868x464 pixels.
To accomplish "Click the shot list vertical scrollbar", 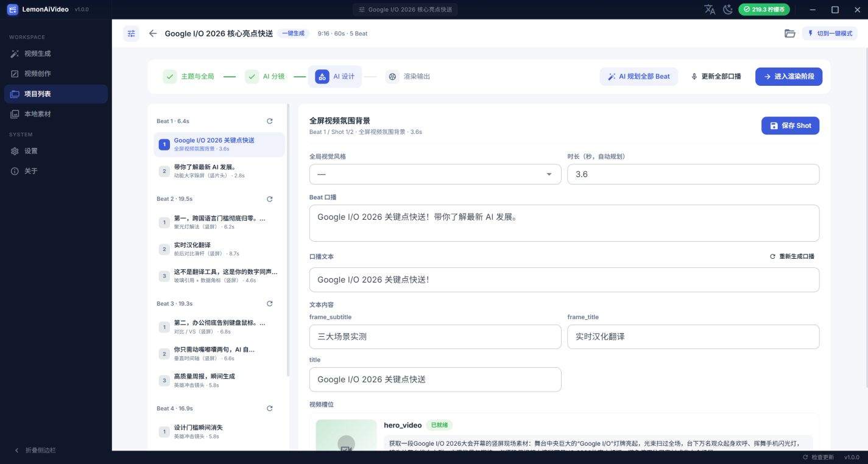I will coord(288,241).
